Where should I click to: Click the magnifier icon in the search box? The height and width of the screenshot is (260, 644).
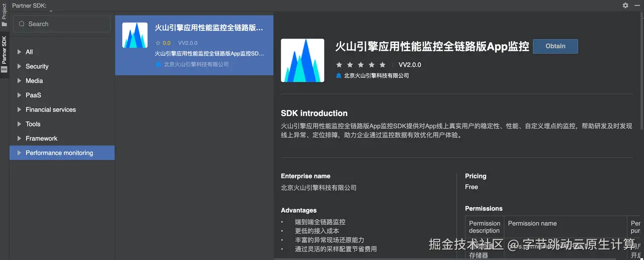pyautogui.click(x=22, y=24)
